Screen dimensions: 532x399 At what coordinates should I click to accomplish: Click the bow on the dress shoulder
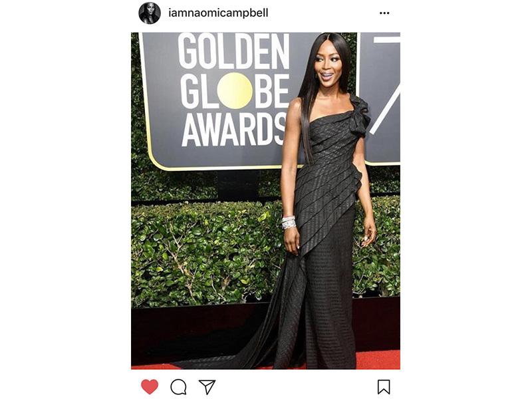(x=360, y=115)
